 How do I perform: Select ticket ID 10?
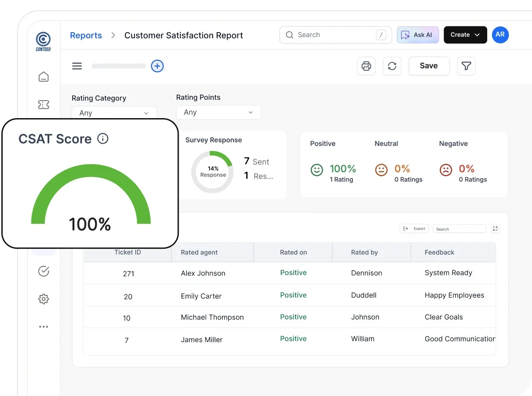(127, 318)
